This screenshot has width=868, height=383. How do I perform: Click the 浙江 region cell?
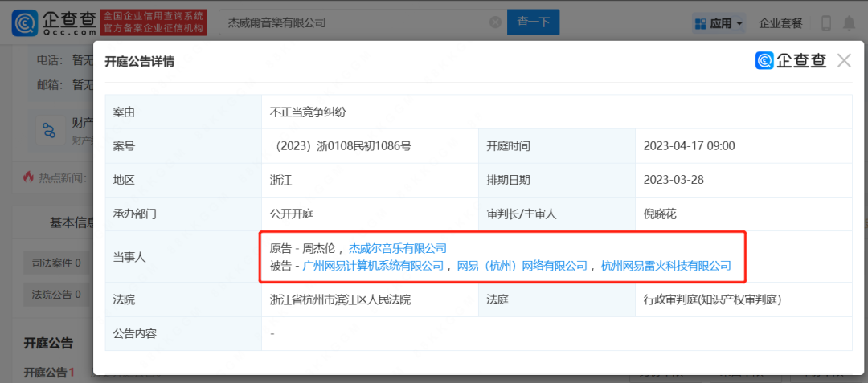tap(280, 180)
